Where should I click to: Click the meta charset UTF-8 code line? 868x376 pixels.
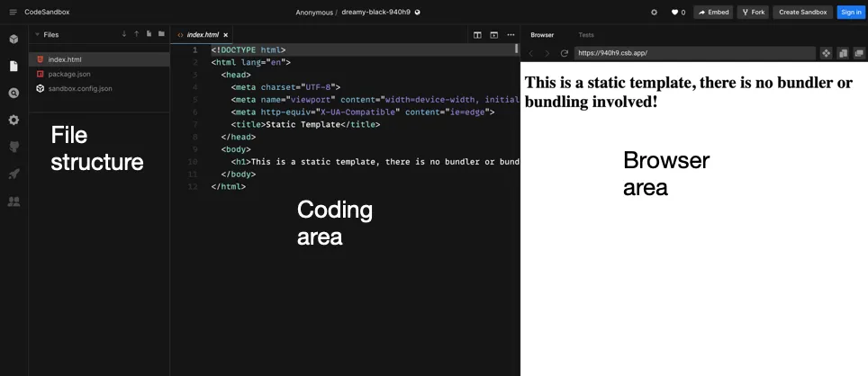pos(285,87)
